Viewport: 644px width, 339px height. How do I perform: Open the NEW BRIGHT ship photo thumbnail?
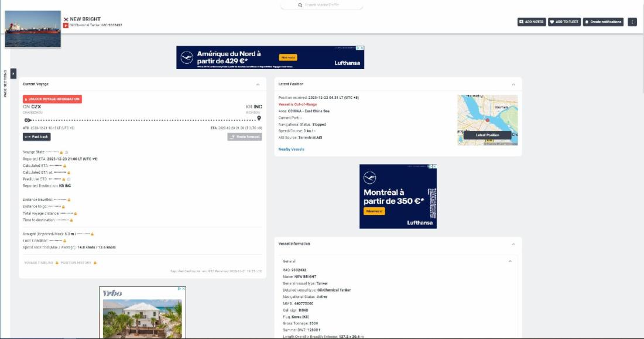point(33,29)
